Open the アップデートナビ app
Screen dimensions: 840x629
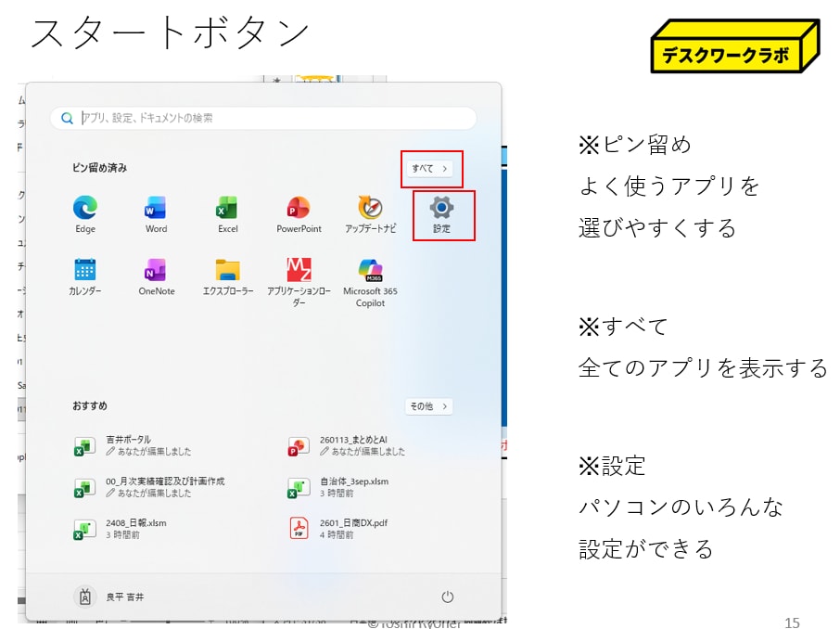(370, 214)
